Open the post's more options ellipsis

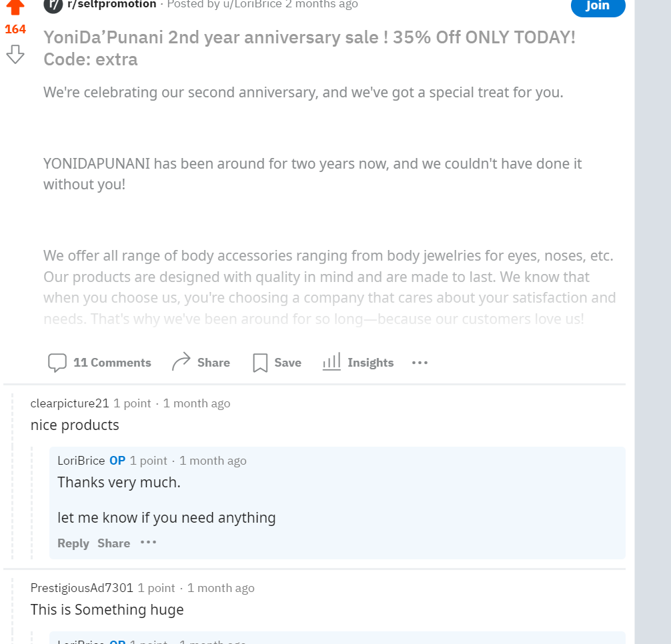420,363
